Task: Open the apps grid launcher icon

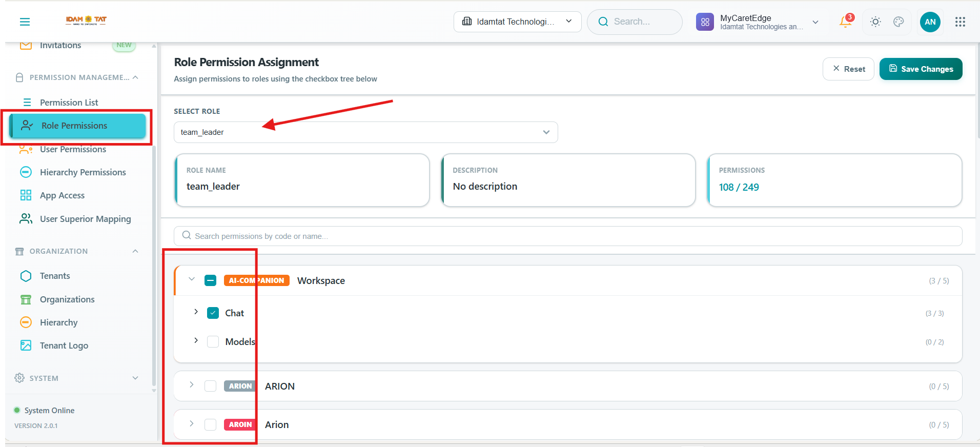Action: click(960, 22)
